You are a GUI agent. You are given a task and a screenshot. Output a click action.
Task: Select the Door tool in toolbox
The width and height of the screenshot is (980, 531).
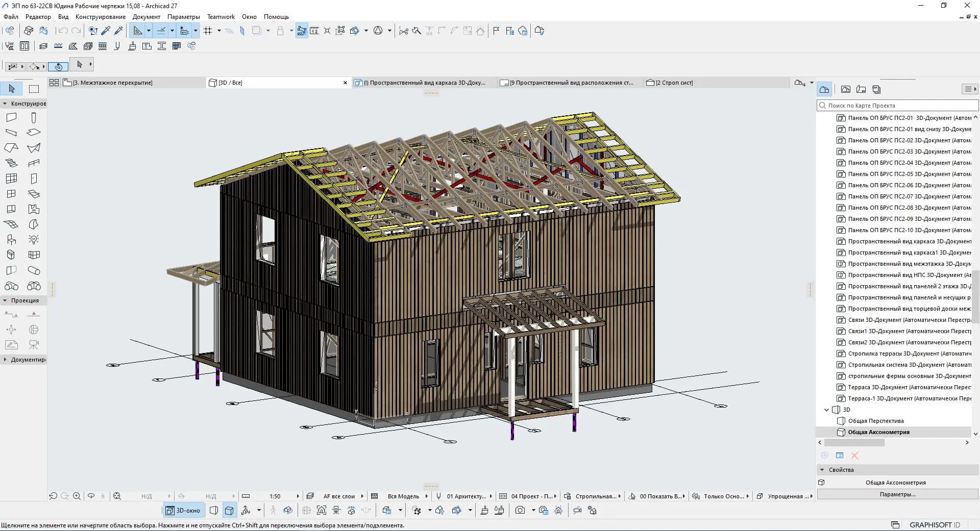click(34, 179)
